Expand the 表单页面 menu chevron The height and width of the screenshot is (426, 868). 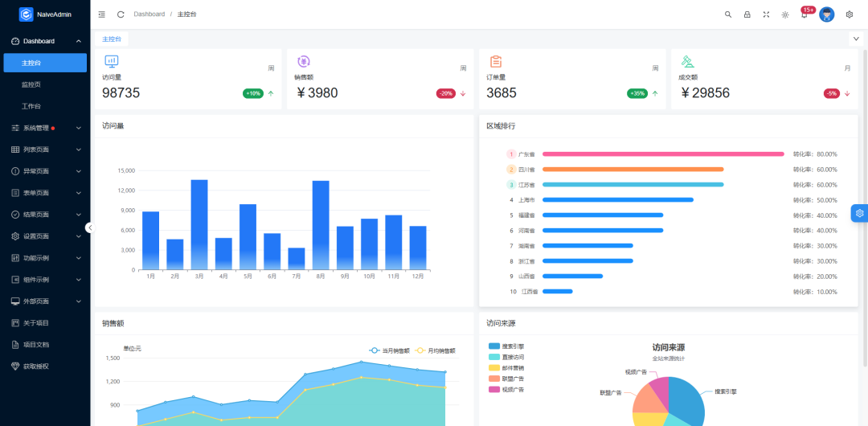79,193
